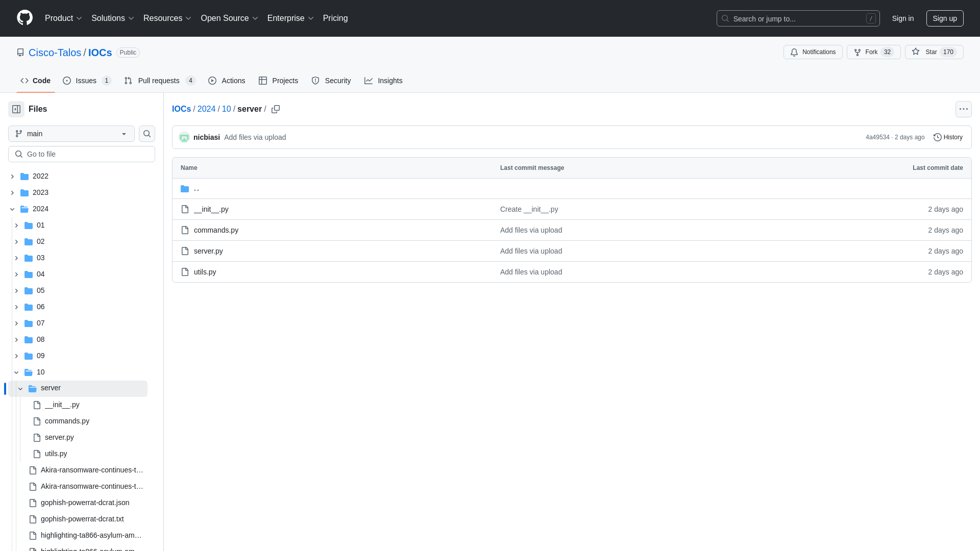The width and height of the screenshot is (980, 551).
Task: Click the Search or jump to field
Action: tap(798, 18)
